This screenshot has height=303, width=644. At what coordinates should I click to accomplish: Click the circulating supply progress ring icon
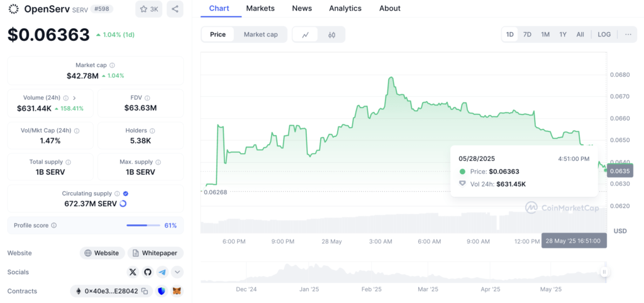pos(123,204)
